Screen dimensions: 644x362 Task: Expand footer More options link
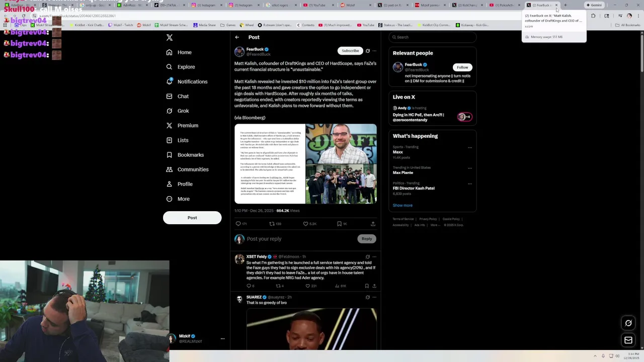[435, 225]
